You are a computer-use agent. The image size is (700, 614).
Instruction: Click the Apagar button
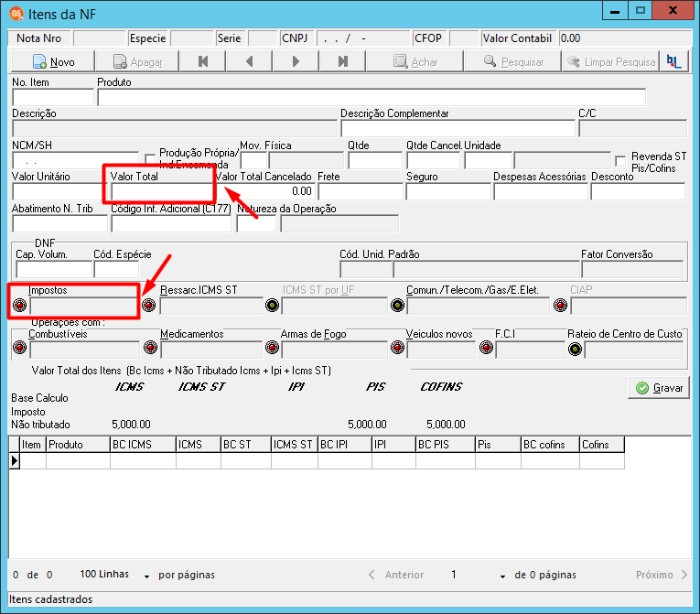coord(137,61)
